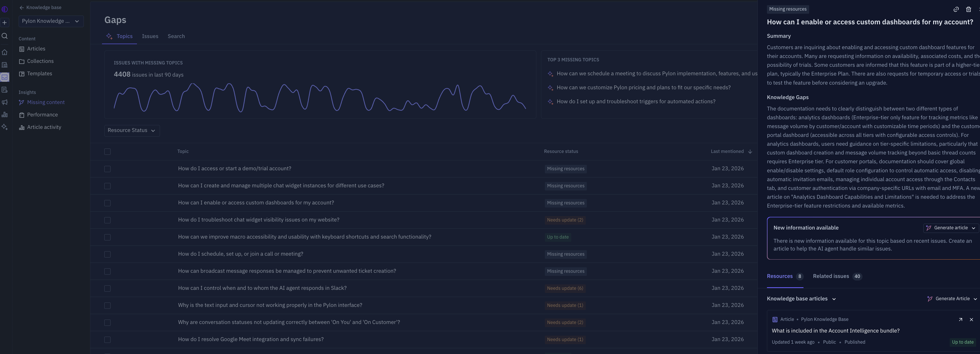Open the sparkle AI icon in left rail
Viewport: 980px width, 354px height.
click(x=5, y=127)
